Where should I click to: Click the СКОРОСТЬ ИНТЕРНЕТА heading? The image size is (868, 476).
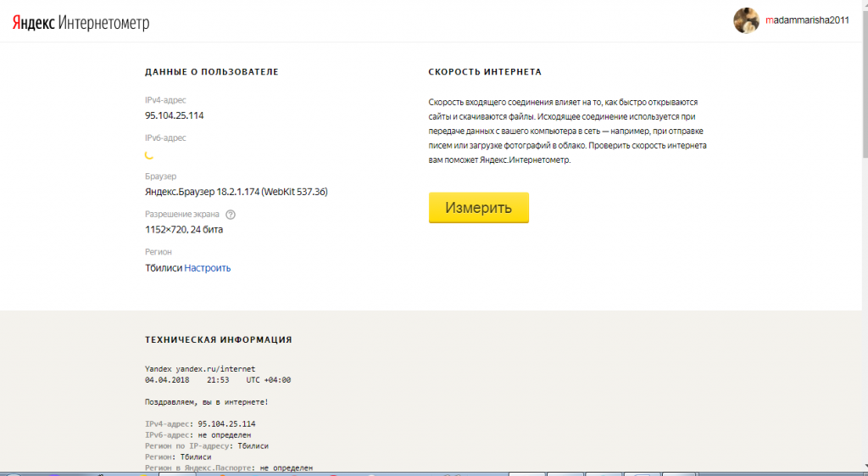point(485,72)
